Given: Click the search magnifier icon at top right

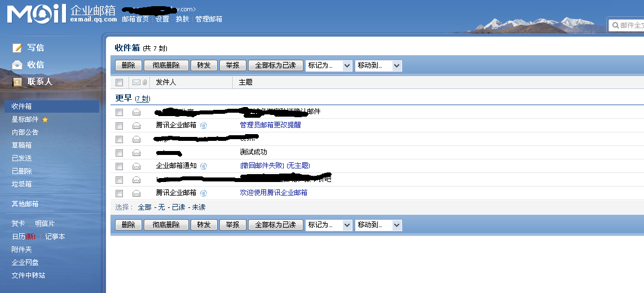Looking at the screenshot, I should 614,25.
